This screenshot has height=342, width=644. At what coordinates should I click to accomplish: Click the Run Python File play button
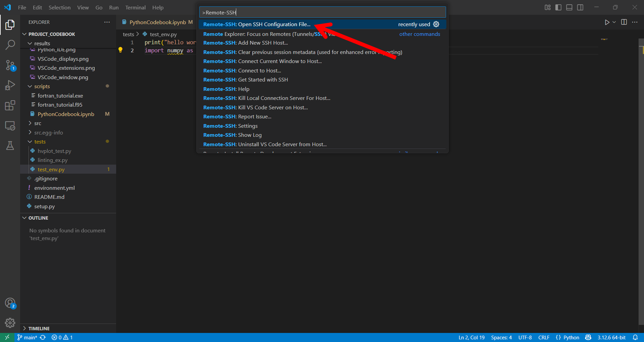pos(607,22)
